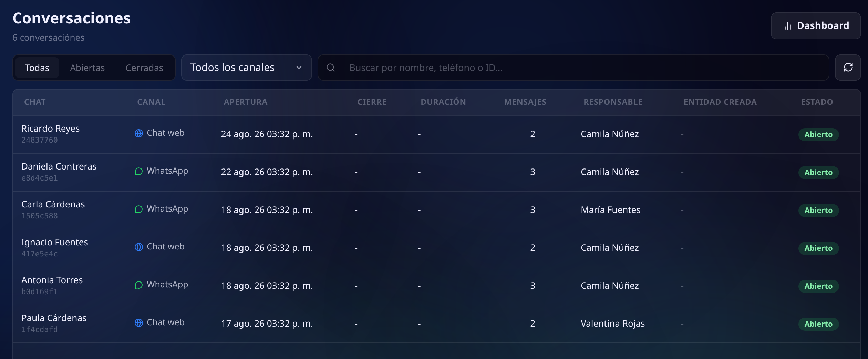Click the Abierto badge for Ignacio Fuentes
The image size is (868, 359).
click(818, 248)
